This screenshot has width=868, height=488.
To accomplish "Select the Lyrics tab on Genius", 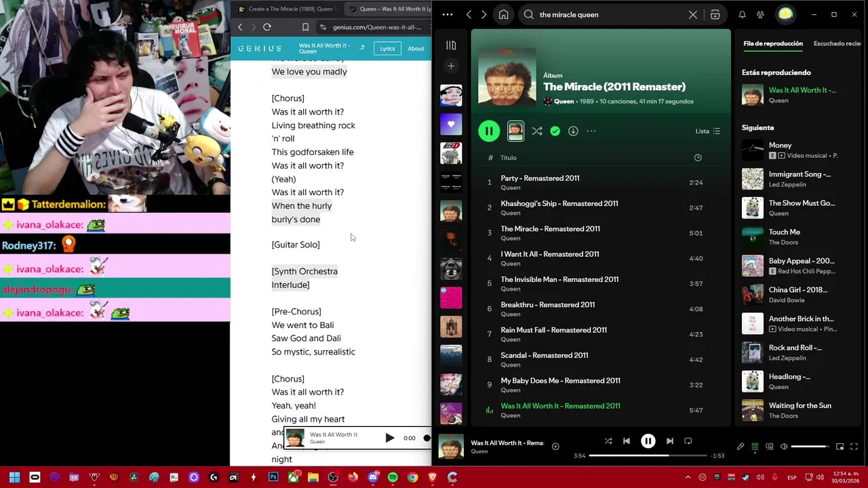I will pos(387,49).
